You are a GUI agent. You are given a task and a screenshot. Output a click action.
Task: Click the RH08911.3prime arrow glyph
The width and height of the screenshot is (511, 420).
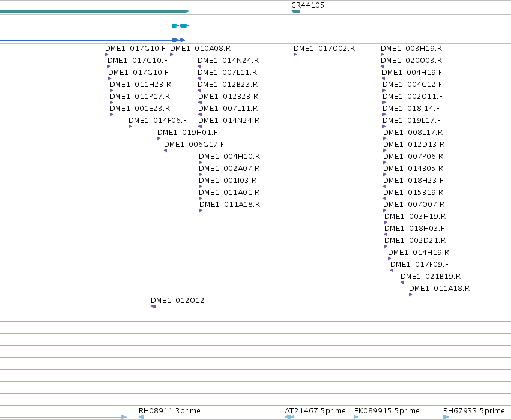pos(142,417)
